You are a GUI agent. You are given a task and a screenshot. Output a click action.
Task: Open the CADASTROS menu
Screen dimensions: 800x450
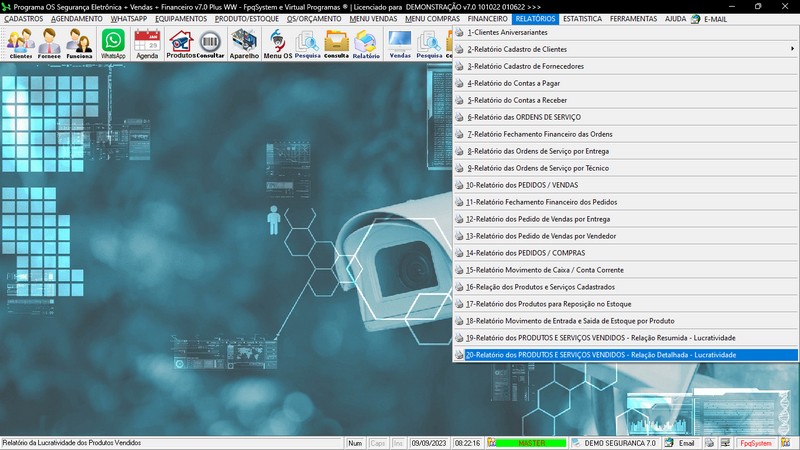click(24, 19)
